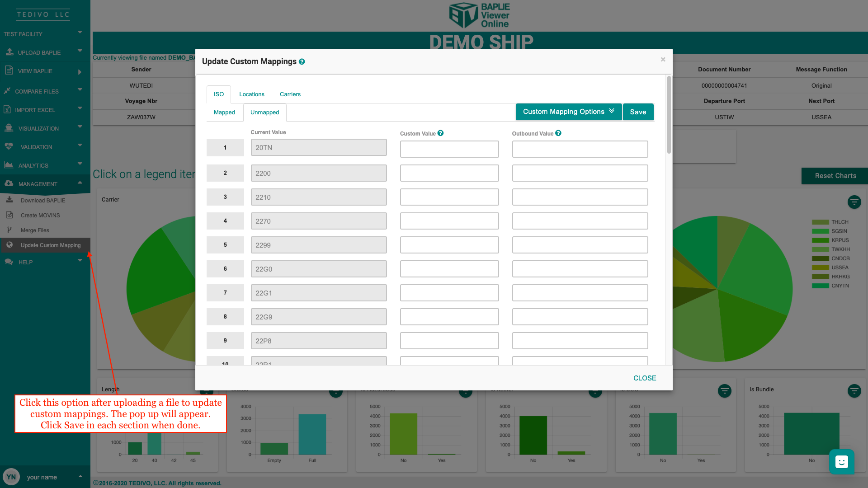Open Custom Mapping Options dropdown

point(568,112)
